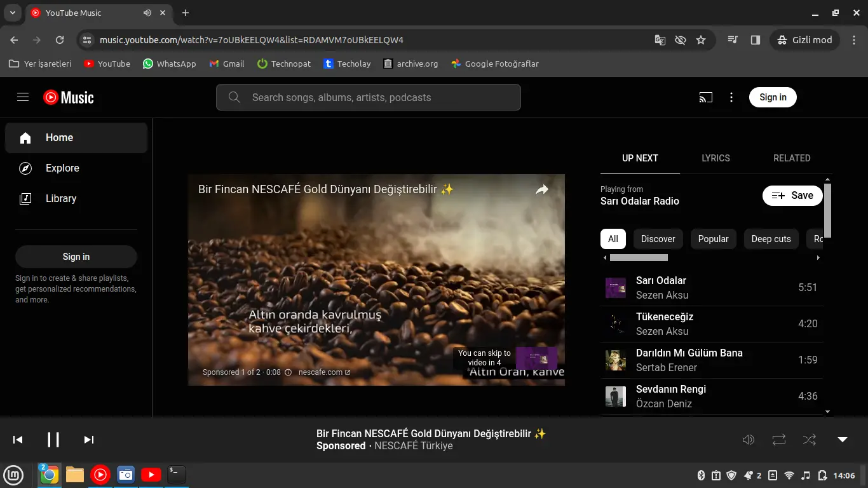Viewport: 868px width, 488px height.
Task: Open nescafe.com sponsor link
Action: (x=324, y=372)
